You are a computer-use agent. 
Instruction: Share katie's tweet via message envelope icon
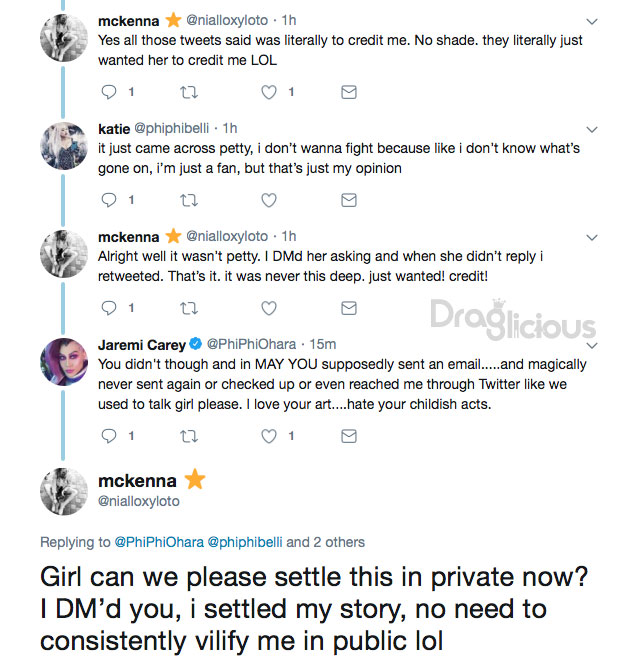(x=349, y=200)
